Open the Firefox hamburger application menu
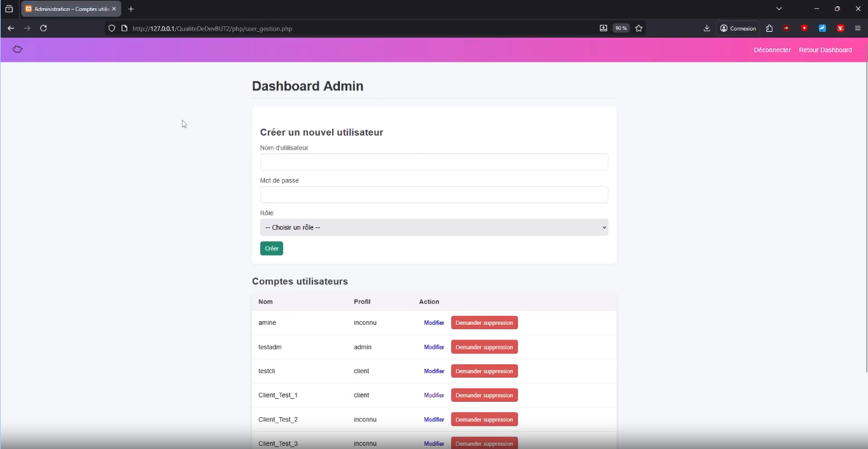The image size is (868, 449). [x=857, y=28]
